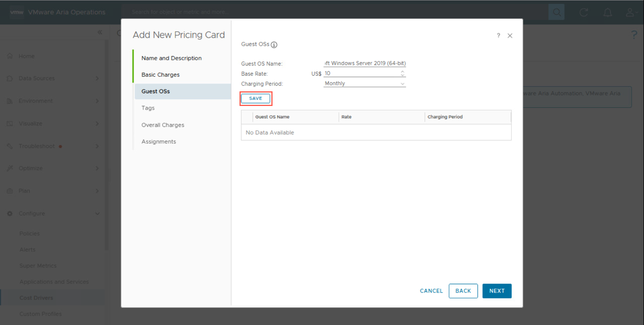This screenshot has height=325, width=644.
Task: Click the Home icon in sidebar
Action: tap(10, 56)
